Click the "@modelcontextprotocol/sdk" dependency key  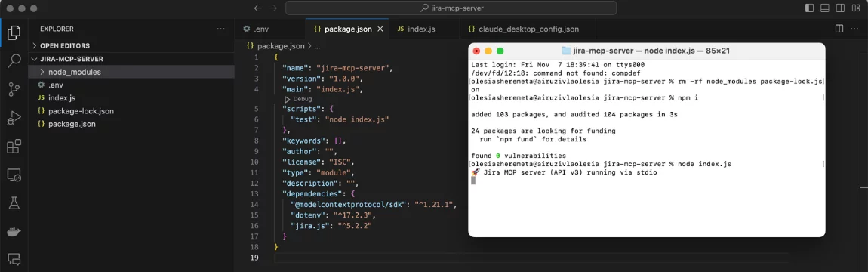[350, 205]
